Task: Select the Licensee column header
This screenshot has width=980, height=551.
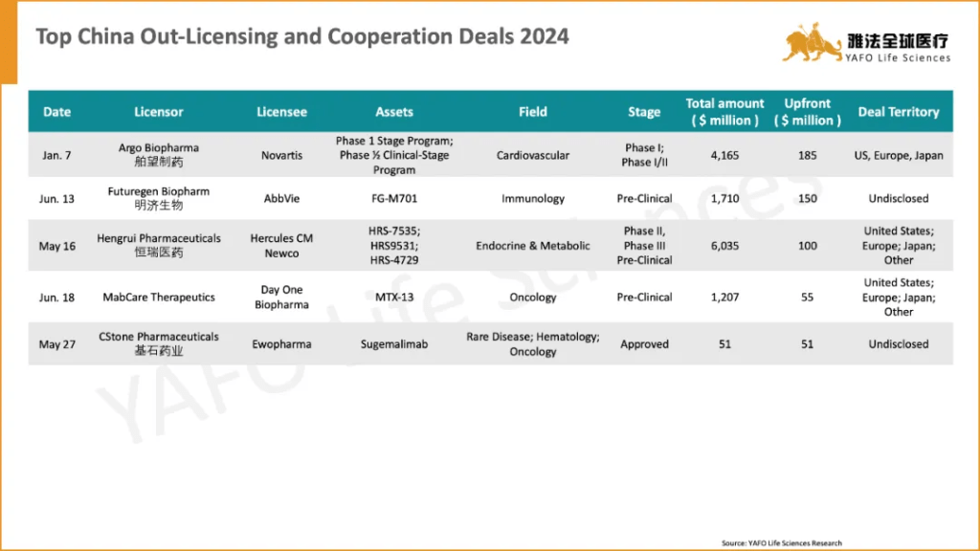Action: [x=281, y=112]
